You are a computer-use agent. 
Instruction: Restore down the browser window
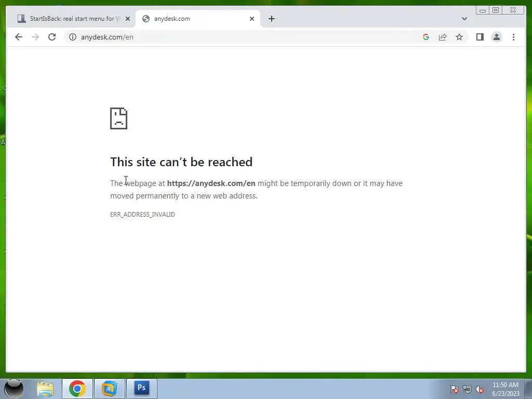[495, 10]
